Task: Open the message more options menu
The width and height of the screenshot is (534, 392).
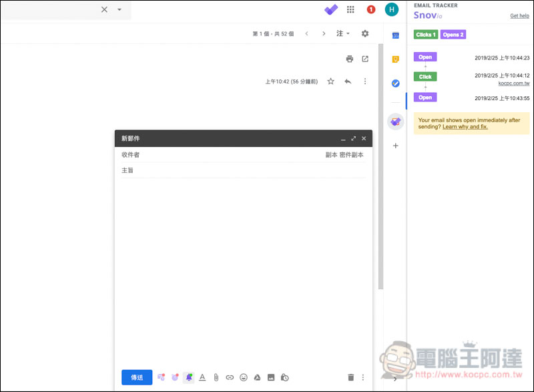Action: point(364,81)
